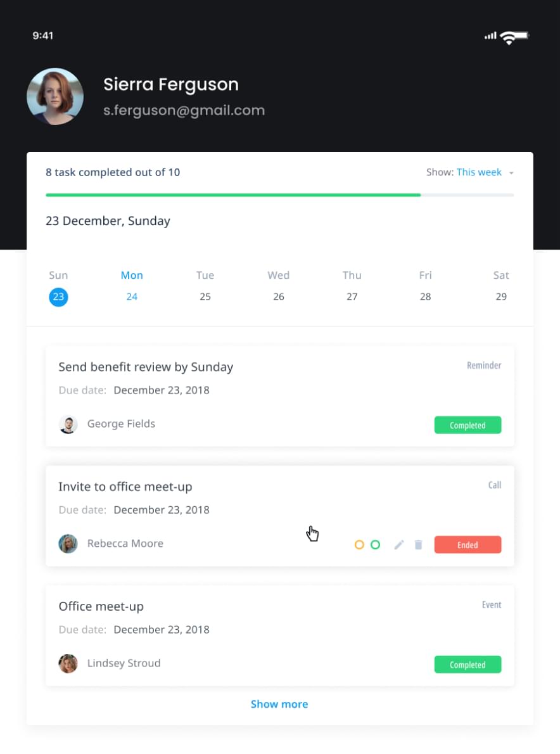Click the green task progress bar
Screen dimensions: 560x754
[233, 195]
